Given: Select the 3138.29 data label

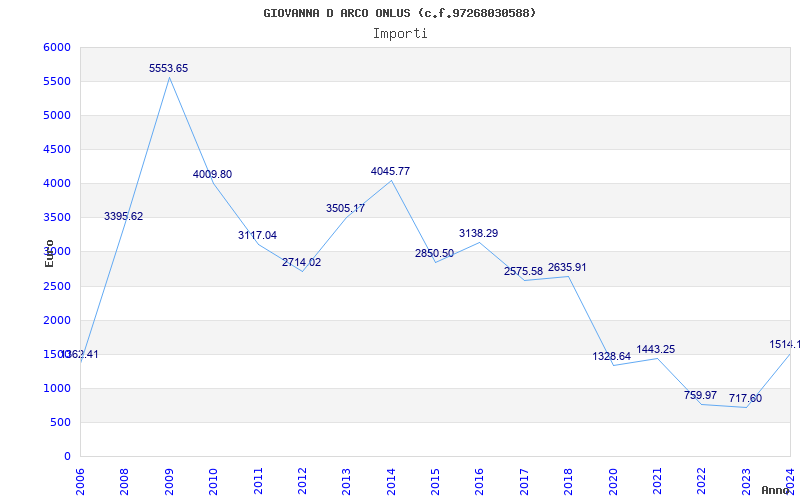Looking at the screenshot, I should coord(479,233).
